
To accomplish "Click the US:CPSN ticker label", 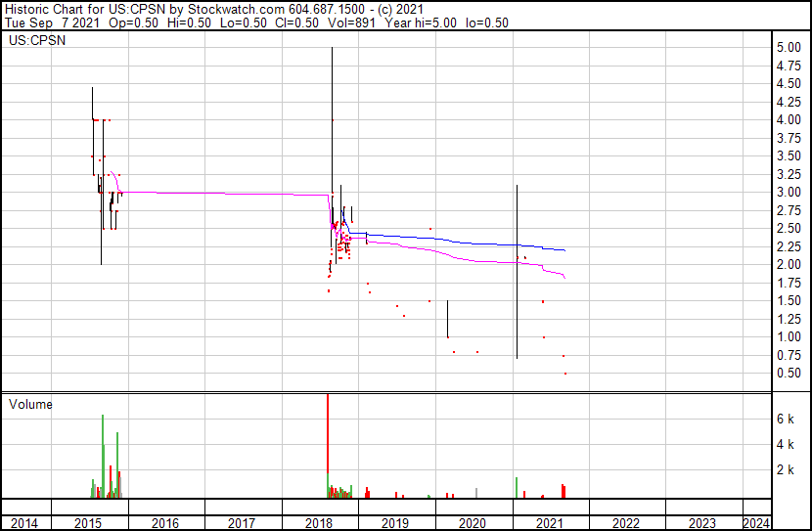I will [x=37, y=40].
